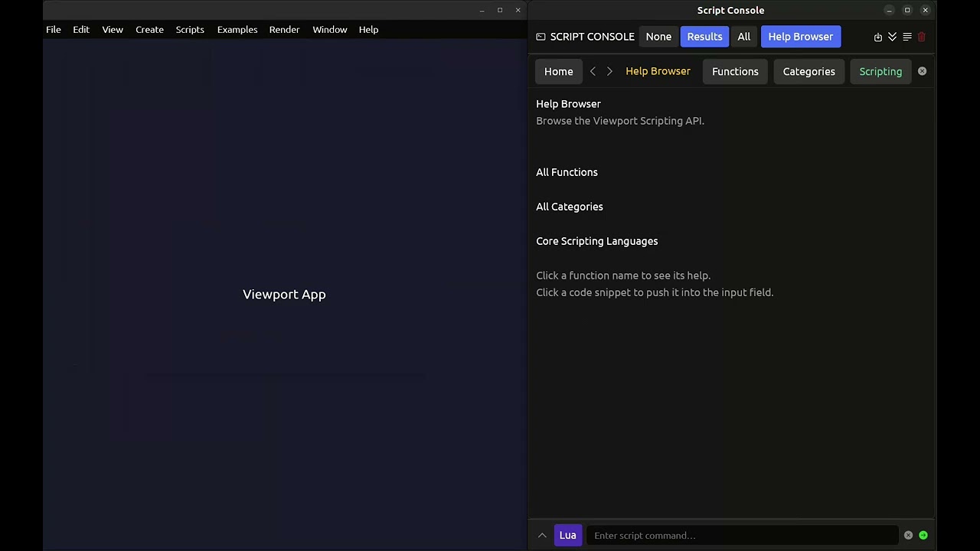This screenshot has width=980, height=551.
Task: Click the double-chevron scroll-to-bottom icon
Action: [x=893, y=37]
